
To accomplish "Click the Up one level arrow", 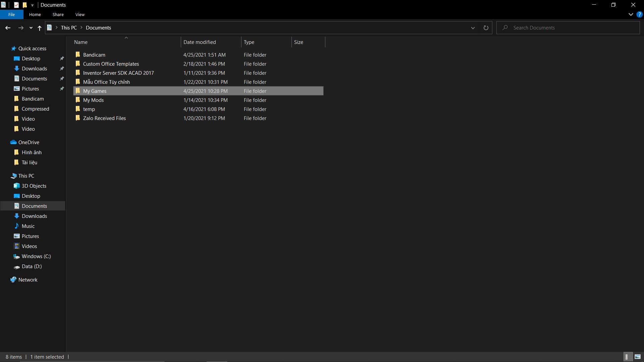I will (40, 28).
